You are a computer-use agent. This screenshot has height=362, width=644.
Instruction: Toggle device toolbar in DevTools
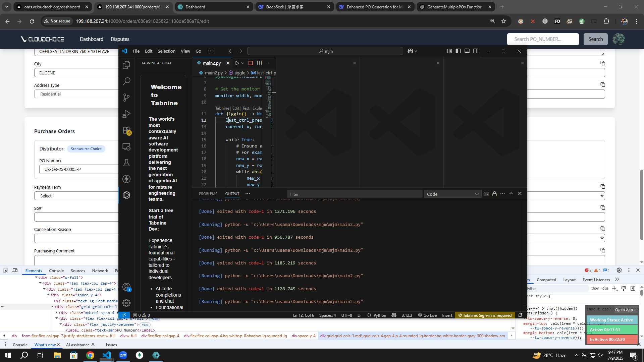(x=15, y=270)
